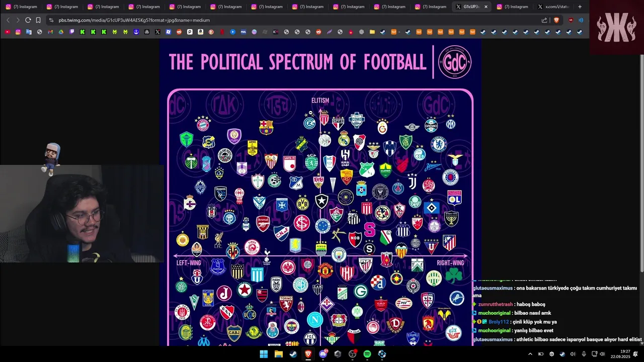Viewport: 644px width, 362px height.
Task: Open the uBlock Origin extension
Action: pos(571,20)
